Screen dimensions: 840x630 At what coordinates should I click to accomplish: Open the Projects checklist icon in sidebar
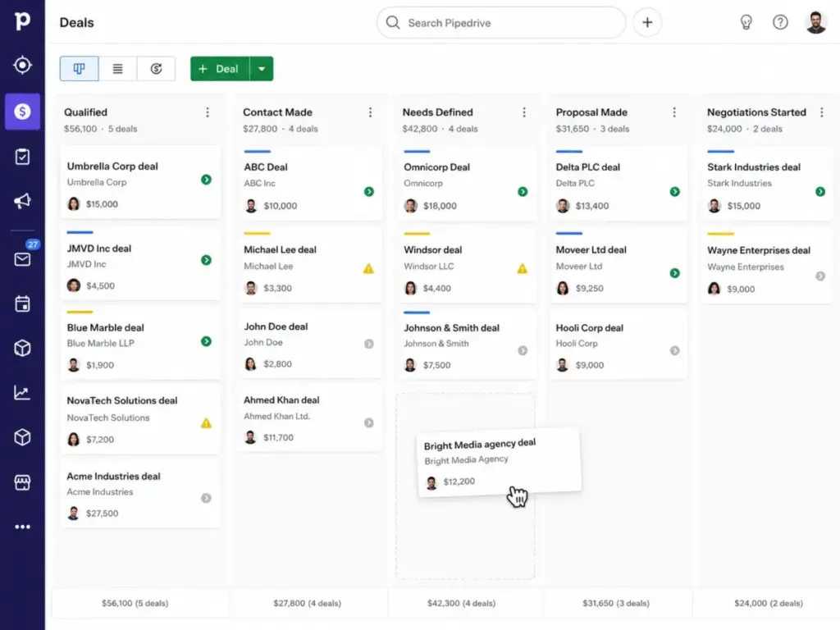pos(22,157)
